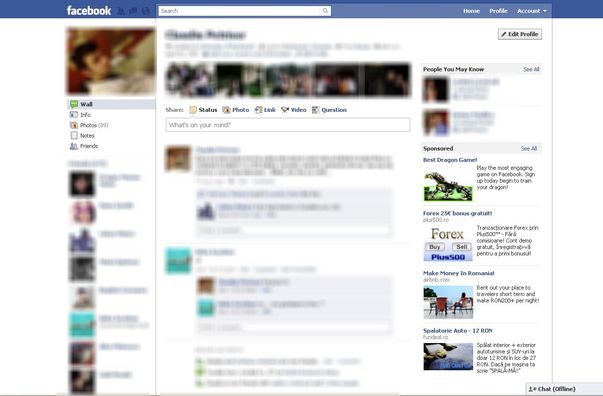Click the Wall speech bubble icon
Viewport: 603px width, 396px height.
pyautogui.click(x=74, y=104)
